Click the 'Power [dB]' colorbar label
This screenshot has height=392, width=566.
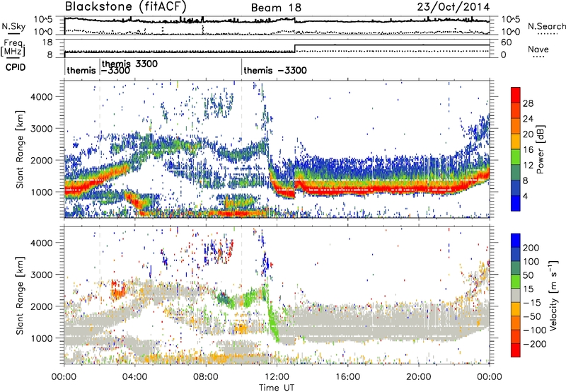coord(541,149)
